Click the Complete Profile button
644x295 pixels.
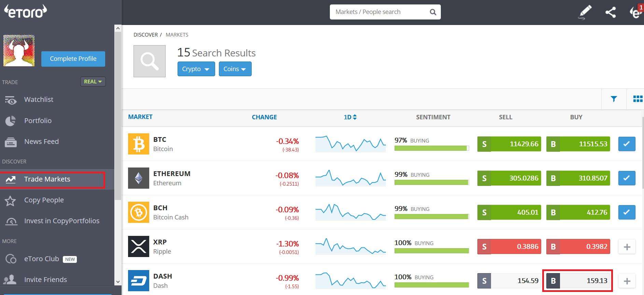(73, 59)
